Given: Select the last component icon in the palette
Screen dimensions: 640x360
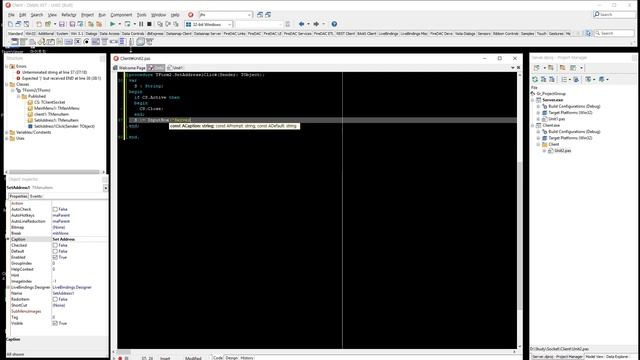Looking at the screenshot, I should click(x=150, y=42).
